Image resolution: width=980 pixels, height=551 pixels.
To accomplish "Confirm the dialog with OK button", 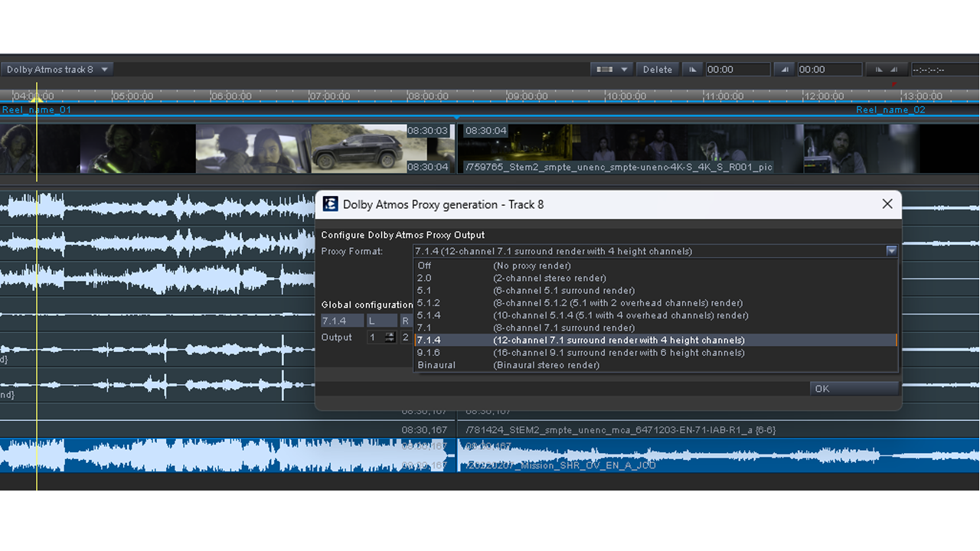I will [x=853, y=389].
